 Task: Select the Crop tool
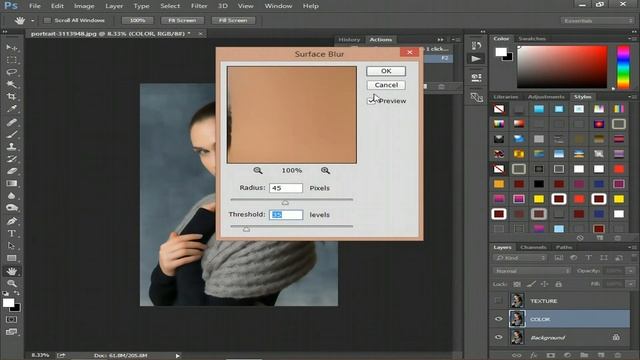(x=11, y=97)
